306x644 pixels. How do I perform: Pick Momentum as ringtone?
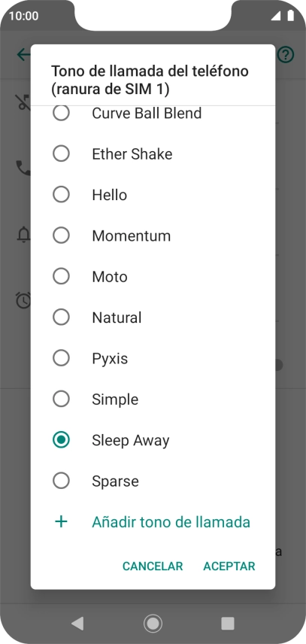point(61,235)
